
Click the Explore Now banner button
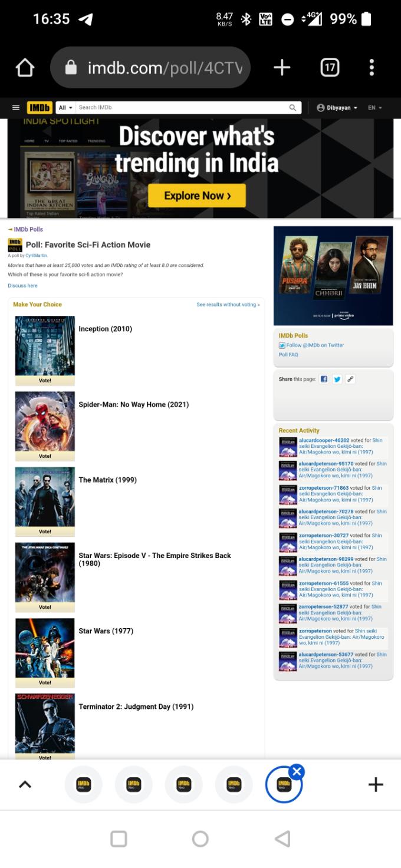point(196,196)
